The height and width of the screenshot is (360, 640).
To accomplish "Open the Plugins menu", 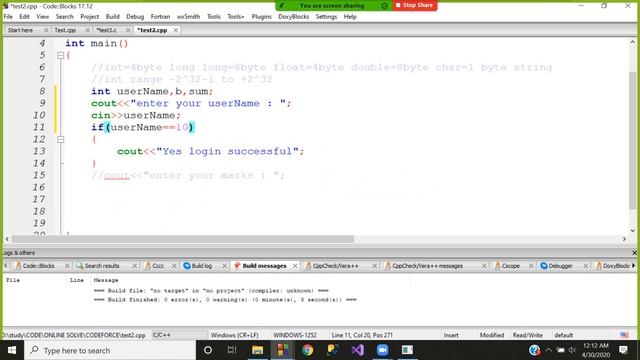I will pos(261,17).
